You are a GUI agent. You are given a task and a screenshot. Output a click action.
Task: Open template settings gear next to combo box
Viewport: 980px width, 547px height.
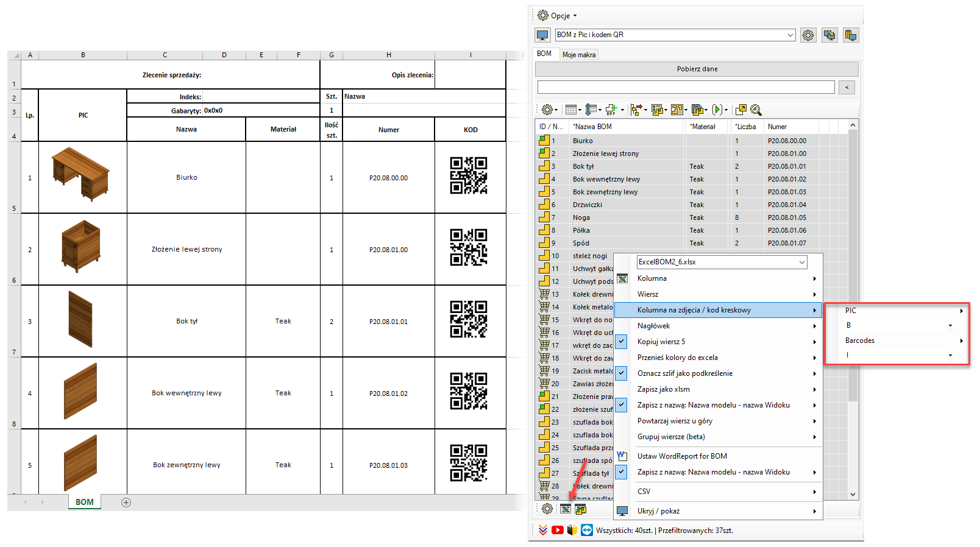pos(808,35)
